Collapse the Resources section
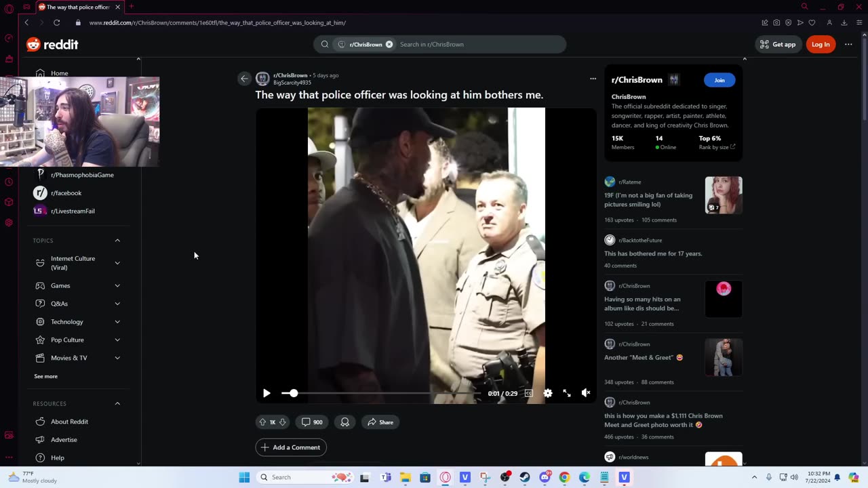The image size is (868, 488). click(x=117, y=403)
